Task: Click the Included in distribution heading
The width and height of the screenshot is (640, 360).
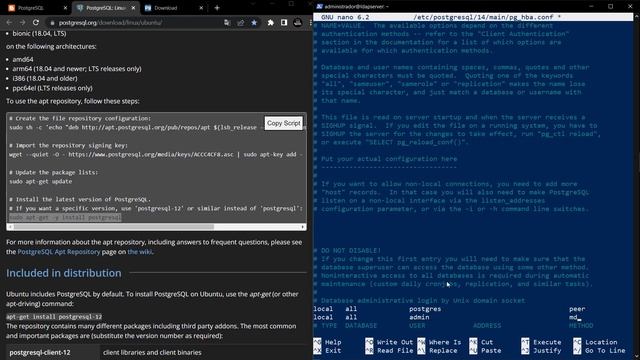Action: [x=64, y=273]
